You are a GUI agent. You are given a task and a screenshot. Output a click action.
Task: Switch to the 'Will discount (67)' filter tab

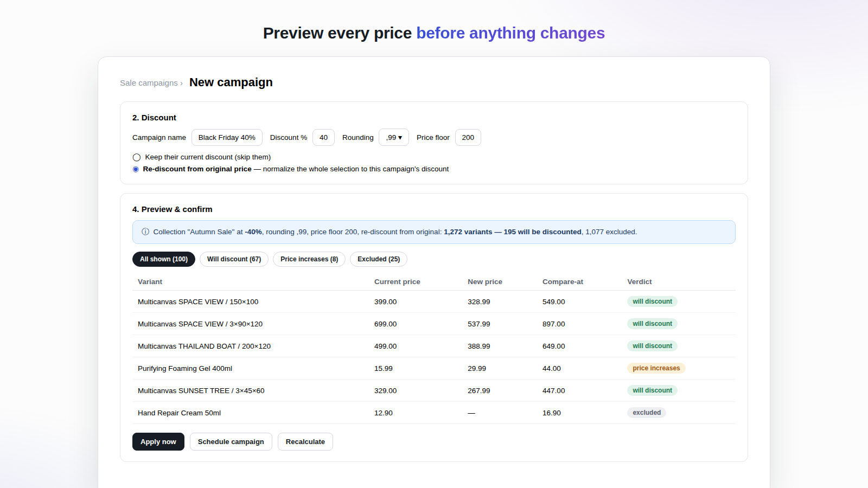[x=234, y=259]
